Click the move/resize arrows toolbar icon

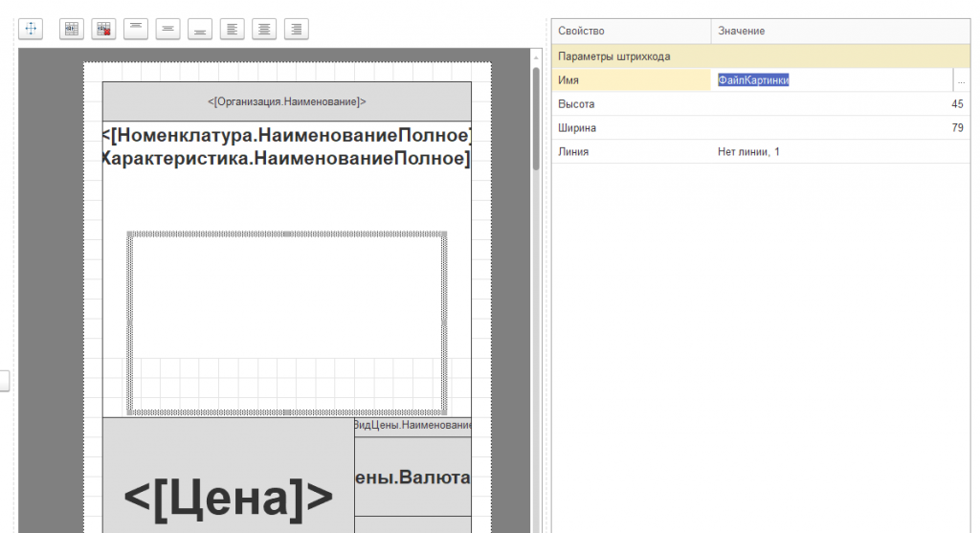(x=31, y=29)
